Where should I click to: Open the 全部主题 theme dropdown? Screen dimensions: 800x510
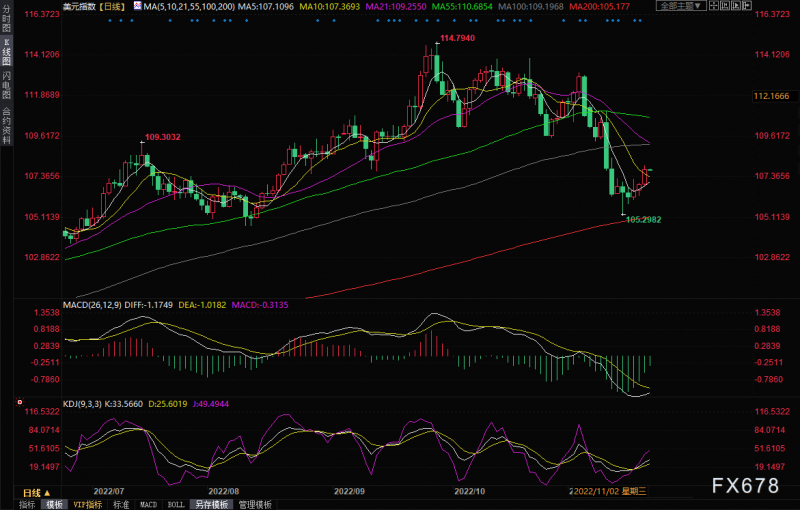coord(681,6)
